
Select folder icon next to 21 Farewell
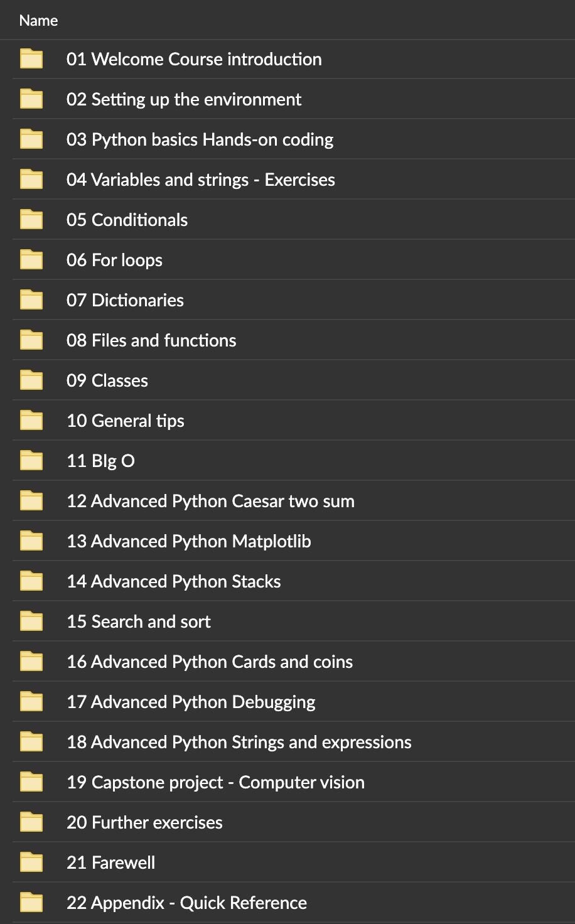pos(31,862)
